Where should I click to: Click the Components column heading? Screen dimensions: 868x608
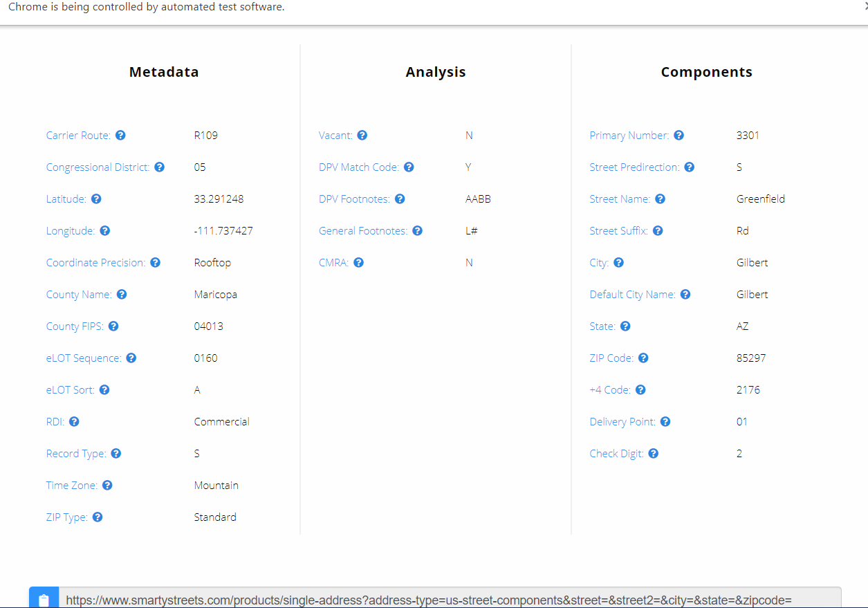coord(707,72)
